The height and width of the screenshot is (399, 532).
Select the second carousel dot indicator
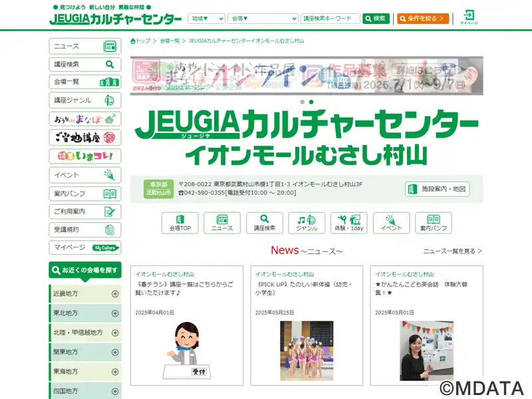pyautogui.click(x=311, y=102)
